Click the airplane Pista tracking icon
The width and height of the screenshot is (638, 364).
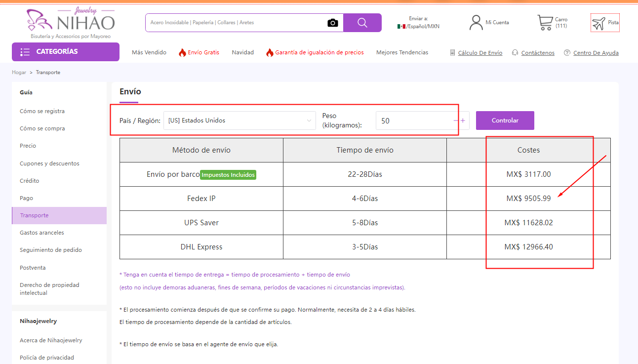click(599, 23)
